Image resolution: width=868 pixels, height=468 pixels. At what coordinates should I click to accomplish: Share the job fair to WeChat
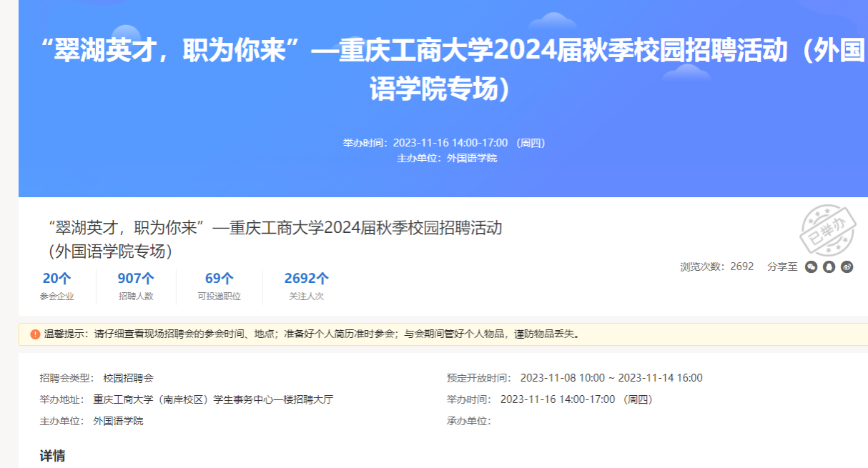[812, 267]
